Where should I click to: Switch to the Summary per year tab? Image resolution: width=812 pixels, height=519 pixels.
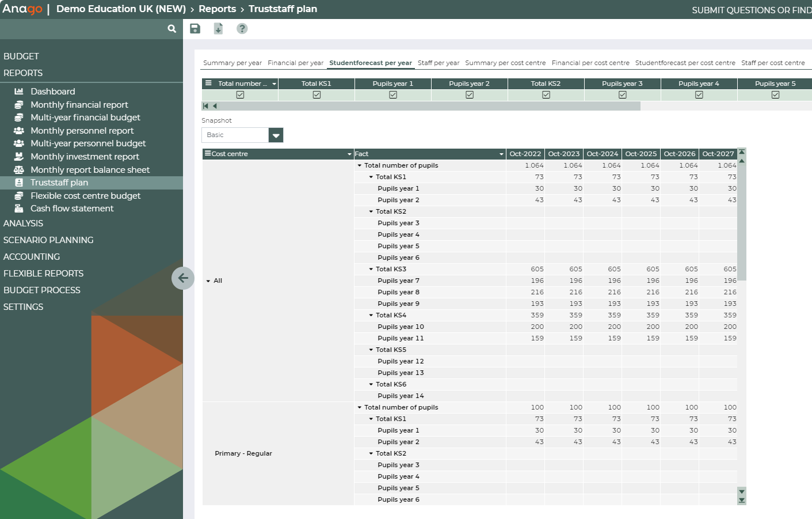click(x=232, y=63)
